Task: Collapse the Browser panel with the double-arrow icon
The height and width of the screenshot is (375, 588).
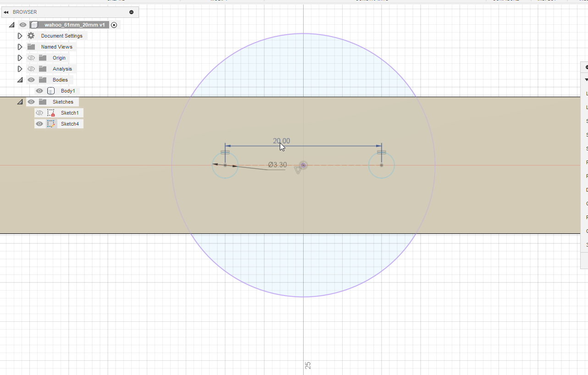Action: click(x=6, y=12)
